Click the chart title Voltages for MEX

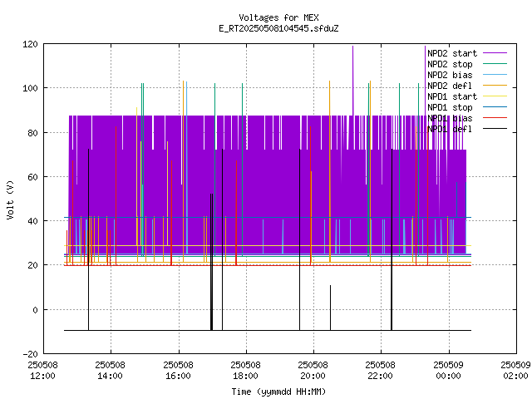tap(278, 17)
